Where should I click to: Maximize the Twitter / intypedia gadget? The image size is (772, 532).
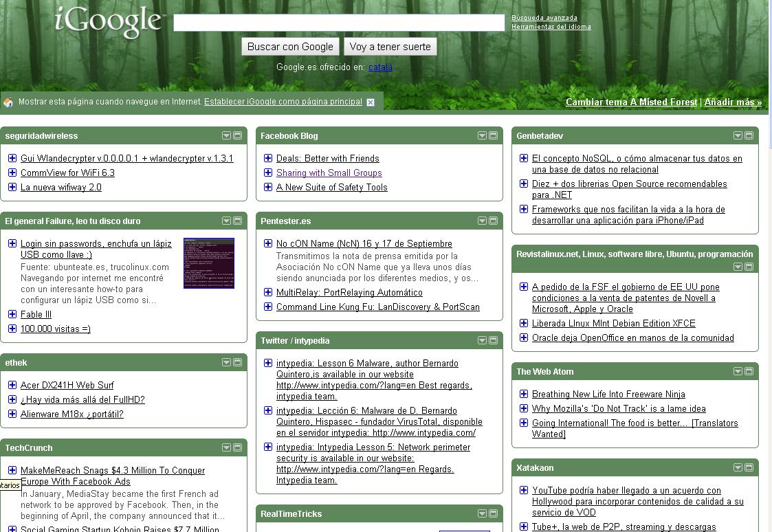(x=494, y=340)
